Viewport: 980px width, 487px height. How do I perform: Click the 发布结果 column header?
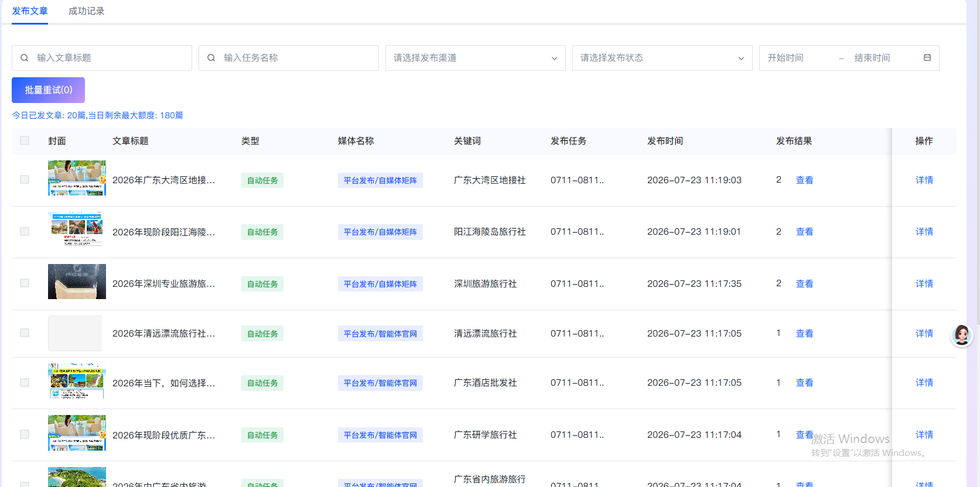(x=794, y=141)
